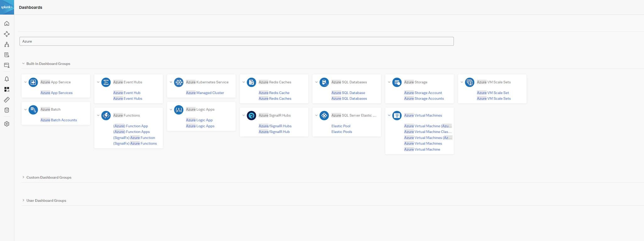Image resolution: width=644 pixels, height=241 pixels.
Task: Open Azure/SignalR Hub dashboard
Action: (x=274, y=132)
